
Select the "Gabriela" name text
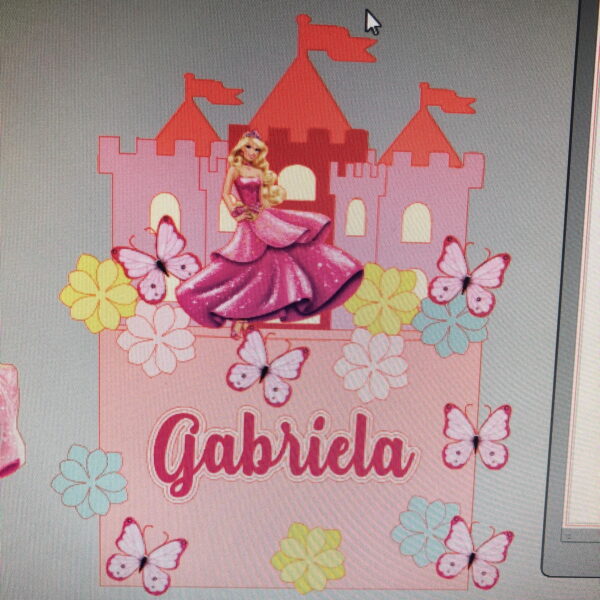click(282, 455)
